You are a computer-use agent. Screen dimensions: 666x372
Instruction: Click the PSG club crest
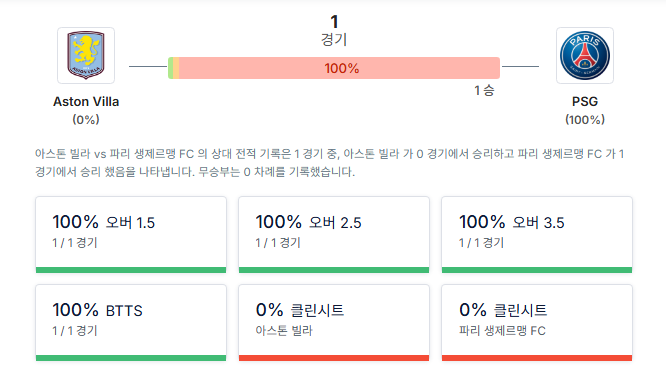coord(585,56)
